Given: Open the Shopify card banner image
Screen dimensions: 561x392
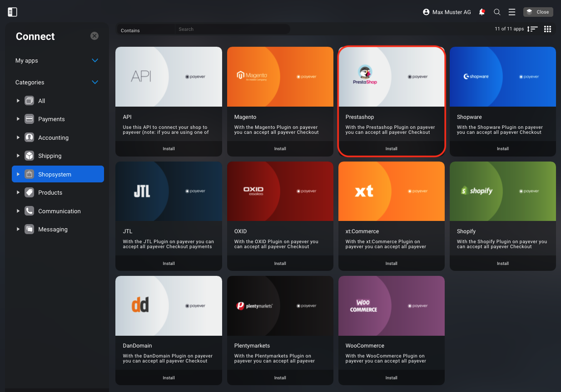Looking at the screenshot, I should click(503, 191).
